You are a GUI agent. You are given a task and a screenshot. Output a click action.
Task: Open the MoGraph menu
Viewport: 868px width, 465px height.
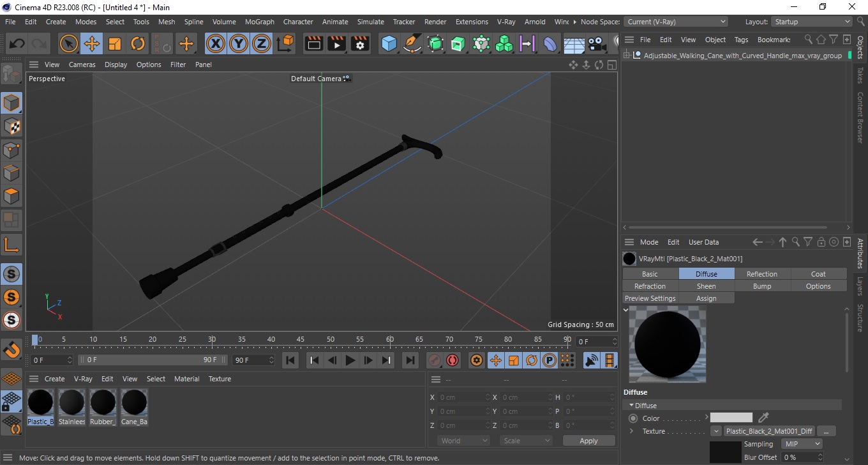[259, 22]
